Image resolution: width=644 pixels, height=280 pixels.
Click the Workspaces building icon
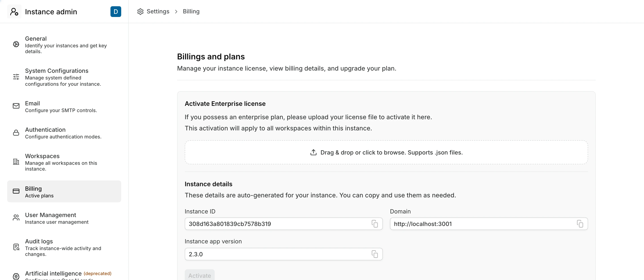coord(16,162)
